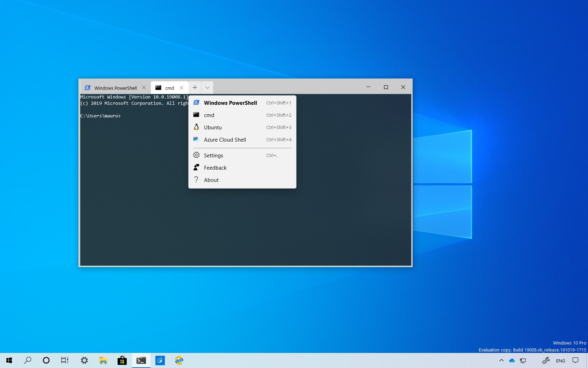Open Windows Settings gear on the taskbar
The width and height of the screenshot is (588, 368).
coord(84,360)
